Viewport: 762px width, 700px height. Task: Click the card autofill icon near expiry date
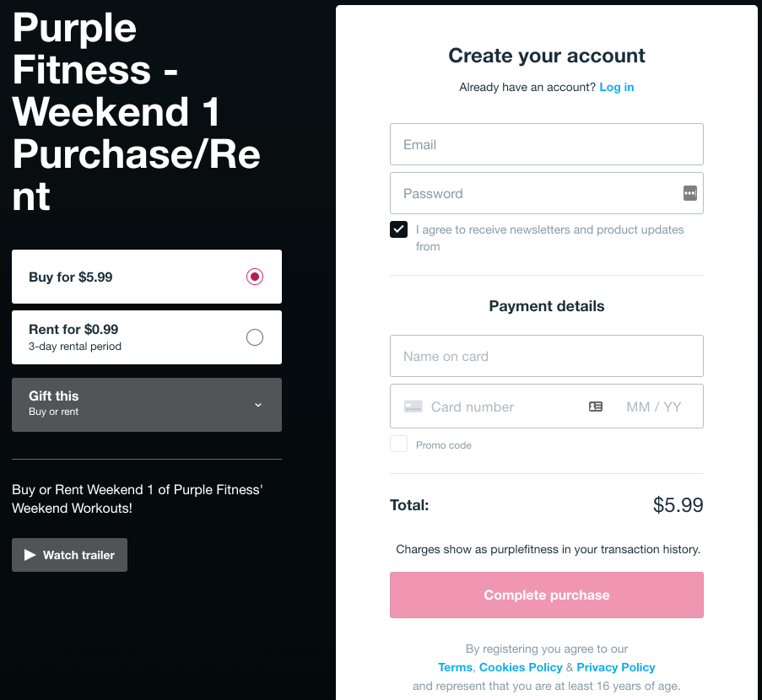tap(596, 407)
